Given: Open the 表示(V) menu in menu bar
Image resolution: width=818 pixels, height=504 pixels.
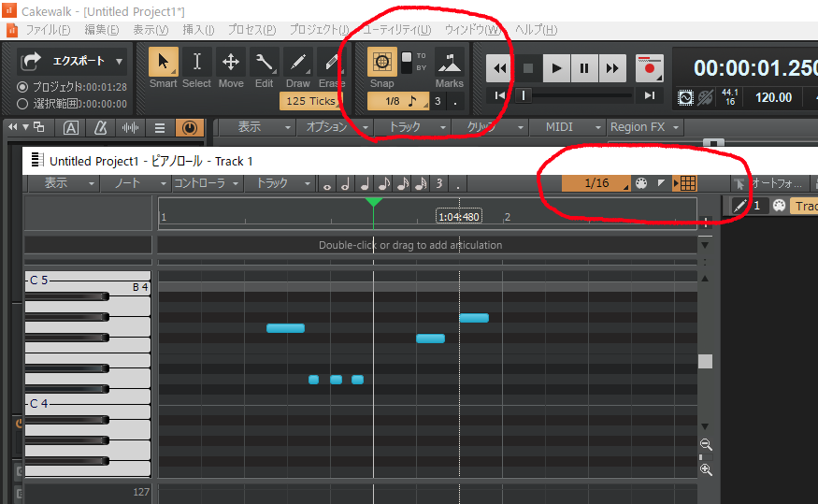Looking at the screenshot, I should [x=151, y=30].
